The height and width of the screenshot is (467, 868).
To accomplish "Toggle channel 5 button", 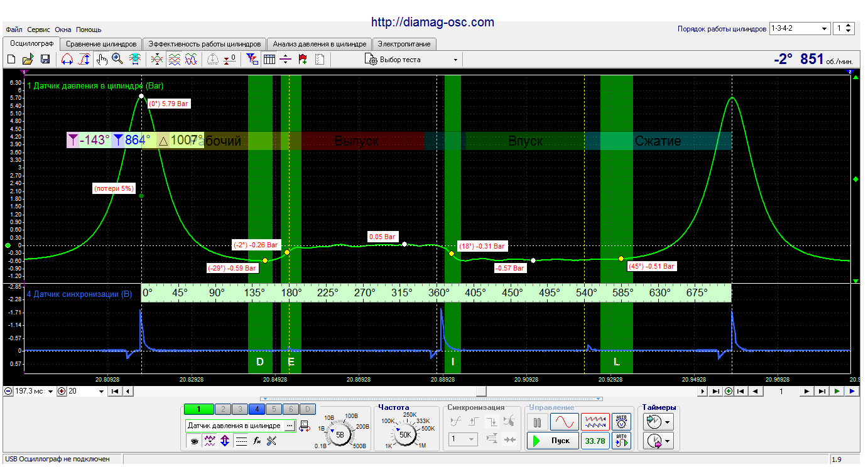I will pyautogui.click(x=273, y=409).
